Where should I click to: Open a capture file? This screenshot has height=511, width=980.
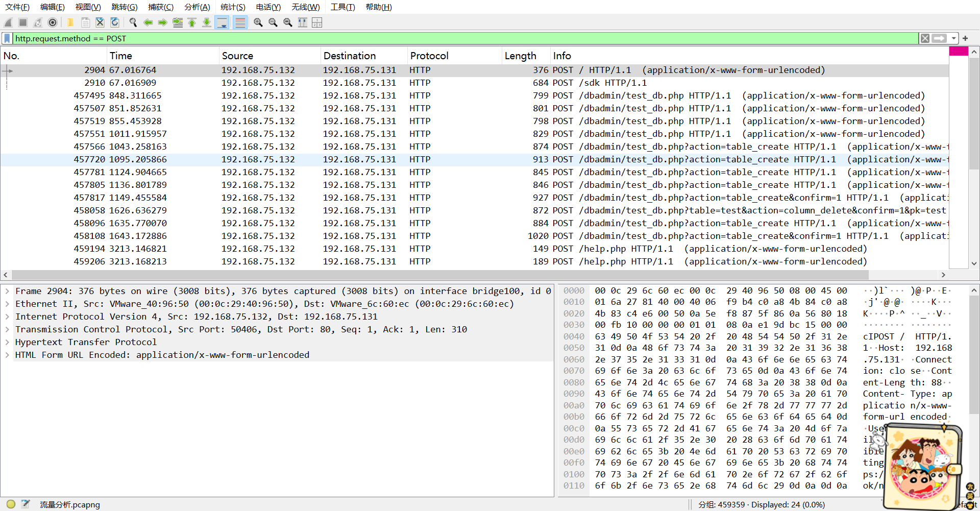pyautogui.click(x=70, y=22)
